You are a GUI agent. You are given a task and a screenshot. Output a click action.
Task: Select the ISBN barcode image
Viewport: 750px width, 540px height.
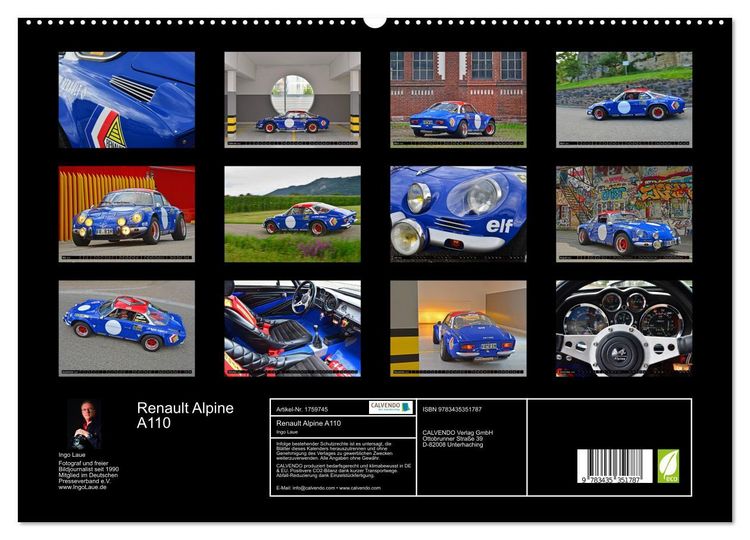[x=615, y=466]
